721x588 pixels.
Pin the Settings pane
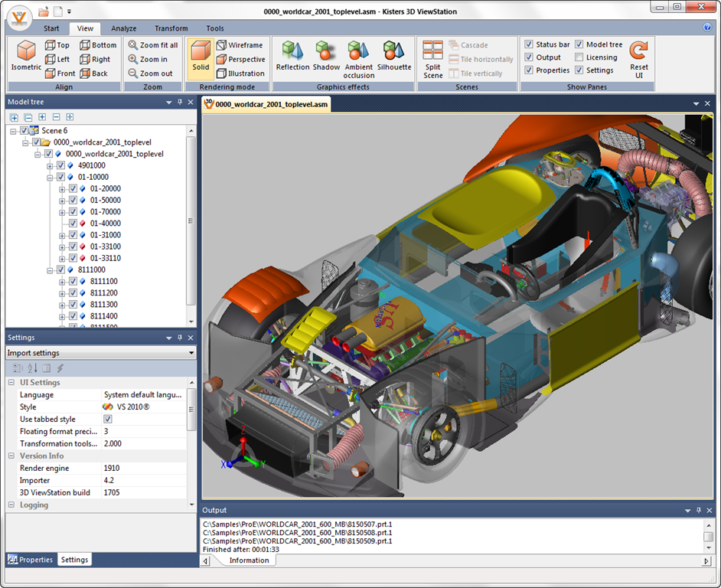coord(180,338)
